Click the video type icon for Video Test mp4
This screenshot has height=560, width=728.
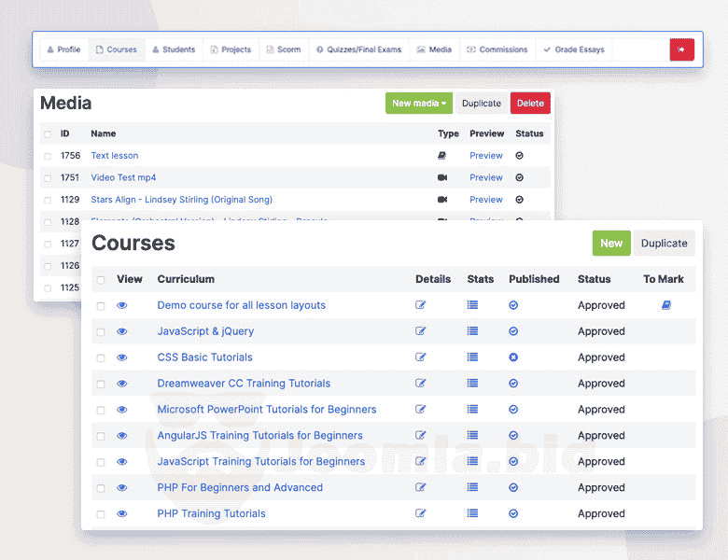pos(442,177)
